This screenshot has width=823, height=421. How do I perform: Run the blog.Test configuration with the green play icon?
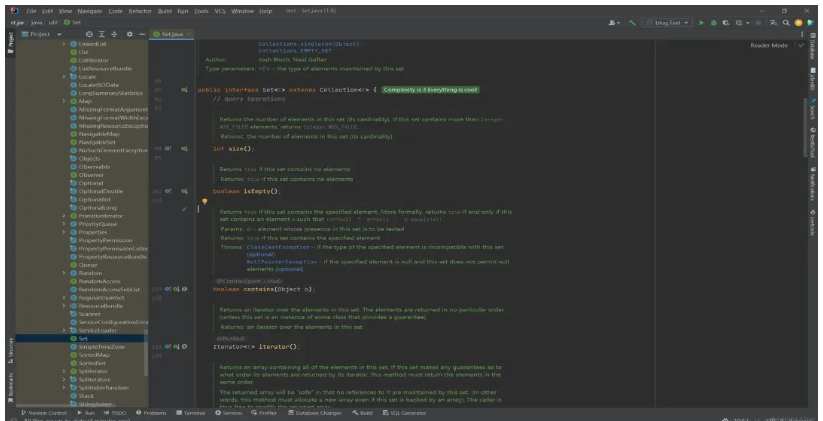pyautogui.click(x=701, y=23)
